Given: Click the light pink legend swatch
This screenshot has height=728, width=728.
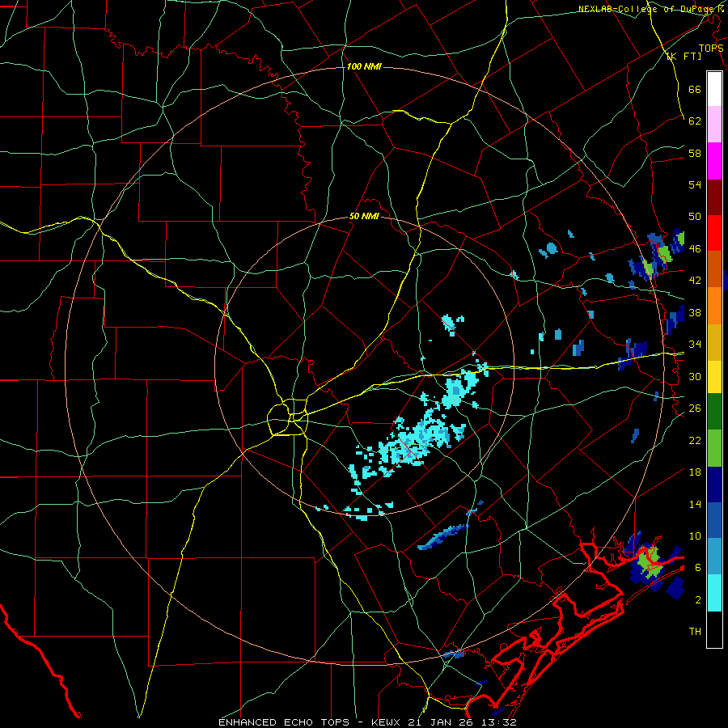Looking at the screenshot, I should point(714,125).
